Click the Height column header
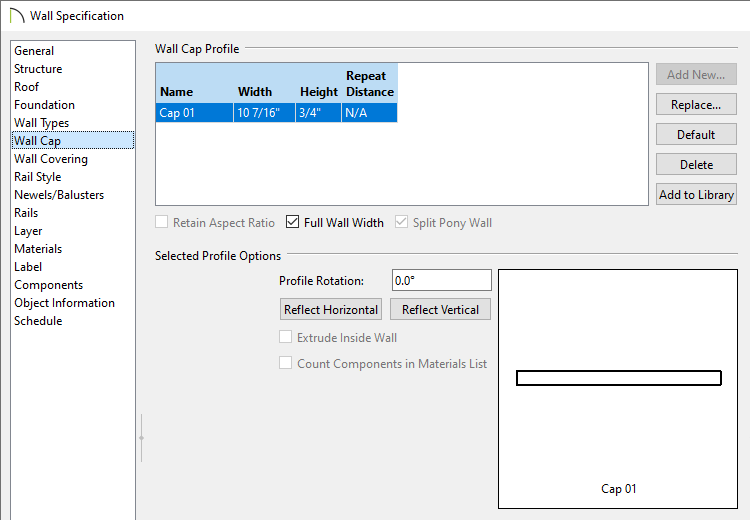 318,84
